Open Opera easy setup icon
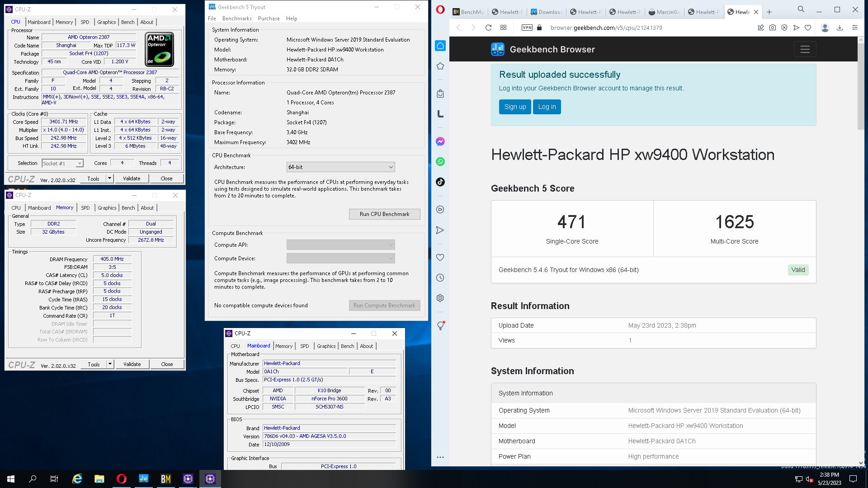Screen dimensions: 868x488 tap(854, 28)
